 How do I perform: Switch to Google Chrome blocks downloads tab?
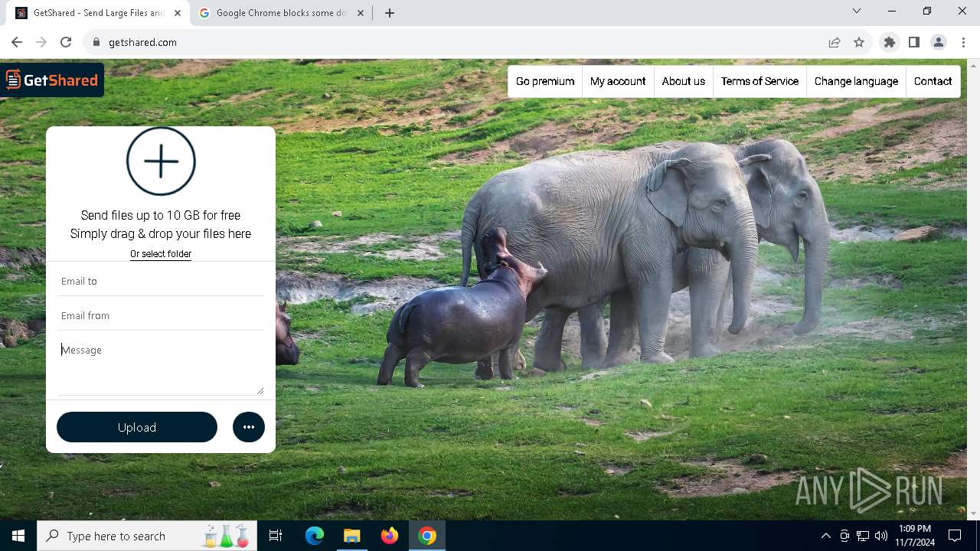pos(281,13)
